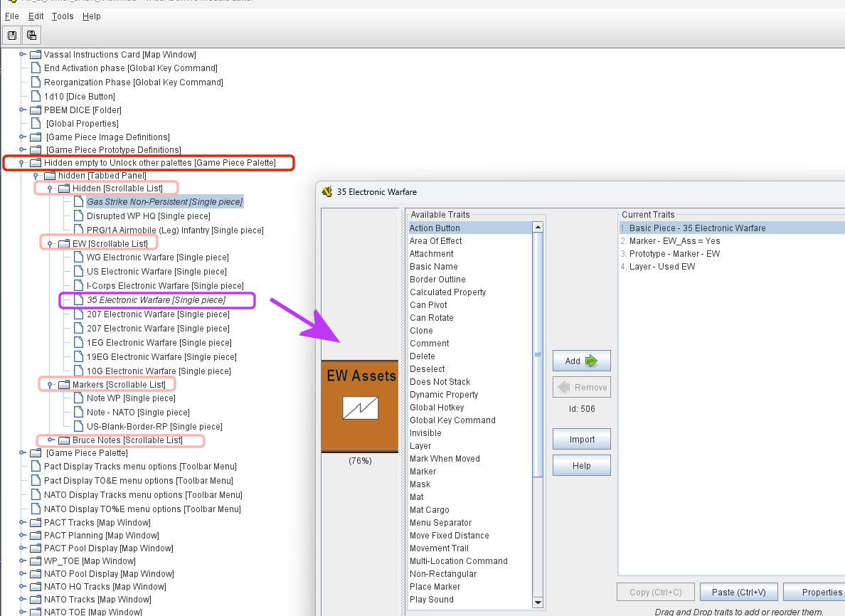Select I-Corps Electronic Warfare piece

[165, 286]
